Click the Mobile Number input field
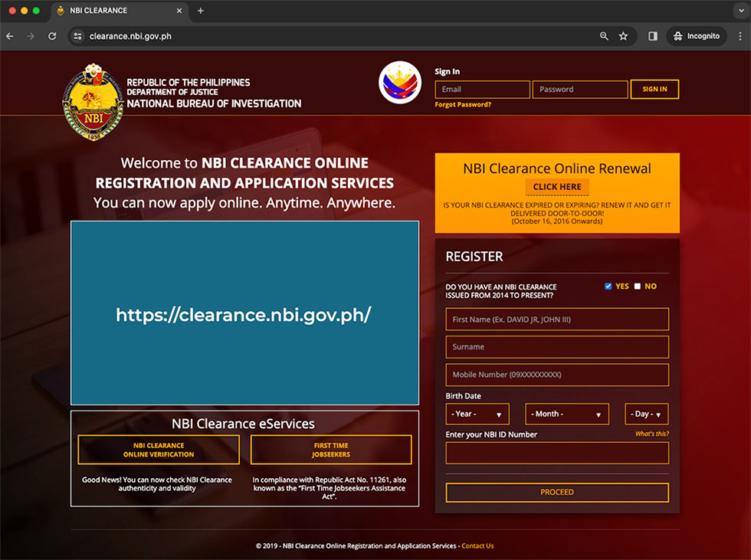 pos(557,375)
